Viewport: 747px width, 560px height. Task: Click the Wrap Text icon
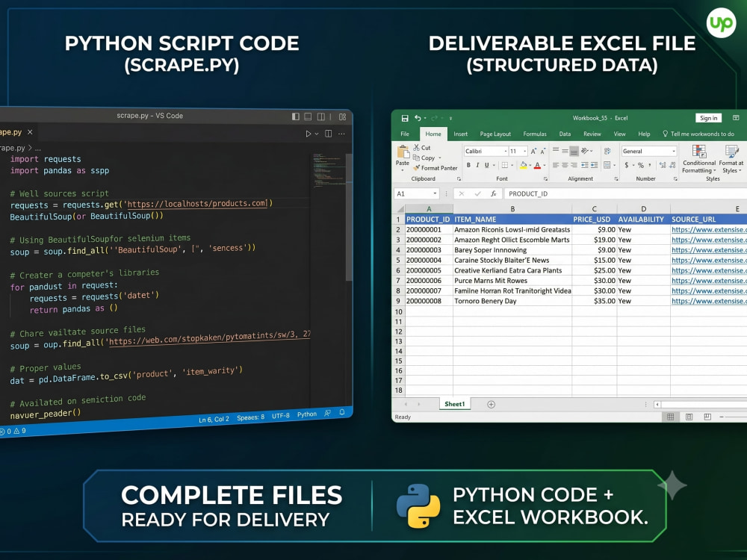click(607, 151)
